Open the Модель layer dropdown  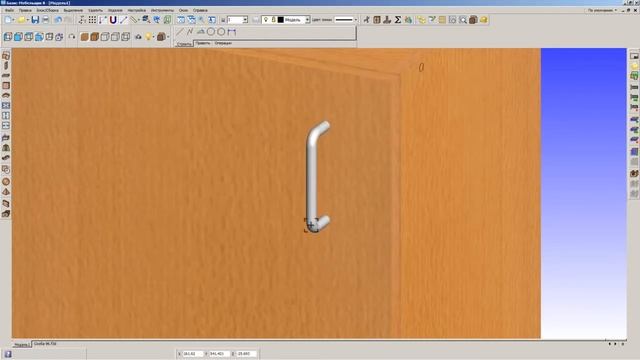point(307,20)
